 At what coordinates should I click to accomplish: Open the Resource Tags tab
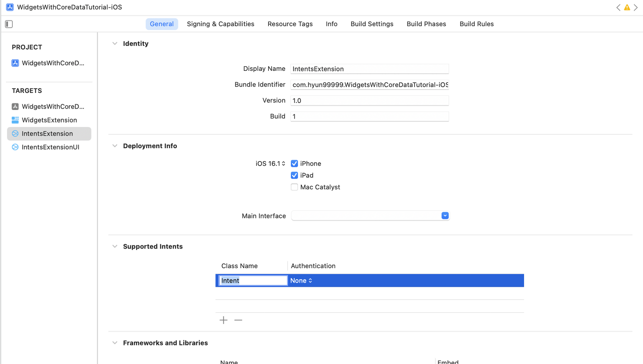(290, 24)
